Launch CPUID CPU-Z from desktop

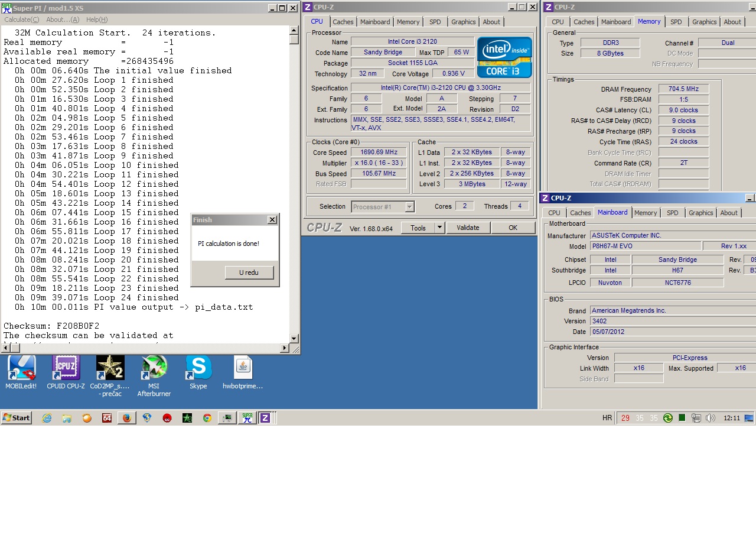tap(66, 372)
